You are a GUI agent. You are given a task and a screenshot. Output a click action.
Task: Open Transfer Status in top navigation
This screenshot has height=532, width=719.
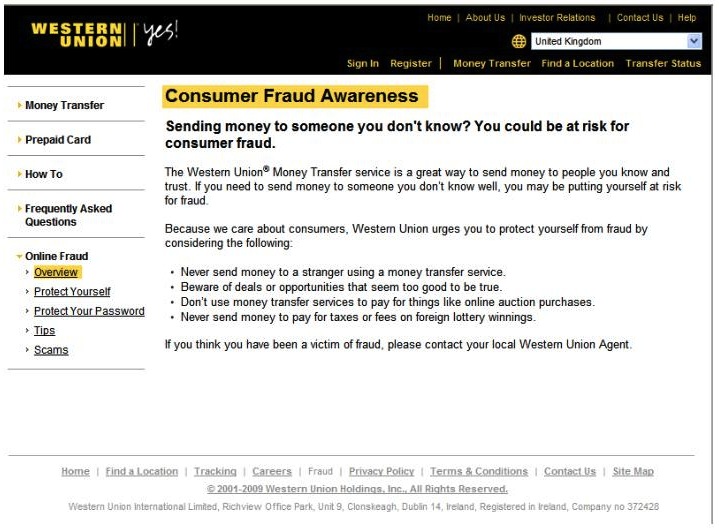[x=663, y=63]
